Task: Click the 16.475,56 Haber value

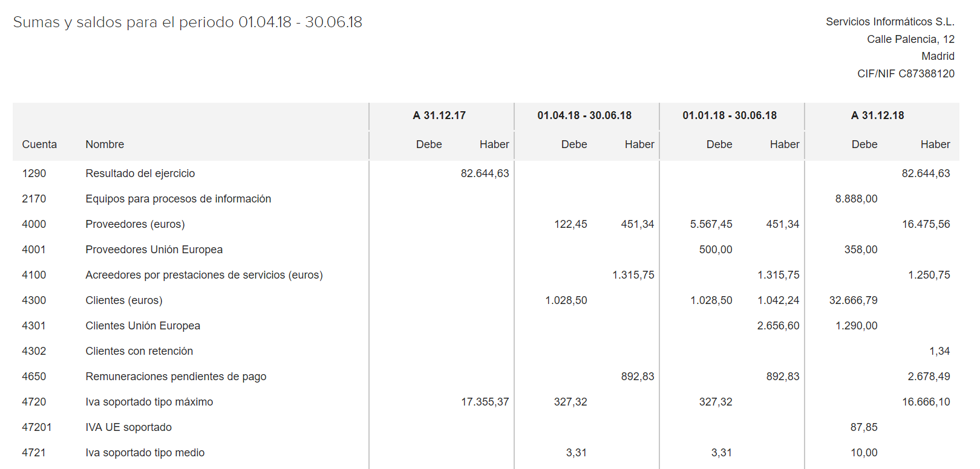Action: [926, 224]
